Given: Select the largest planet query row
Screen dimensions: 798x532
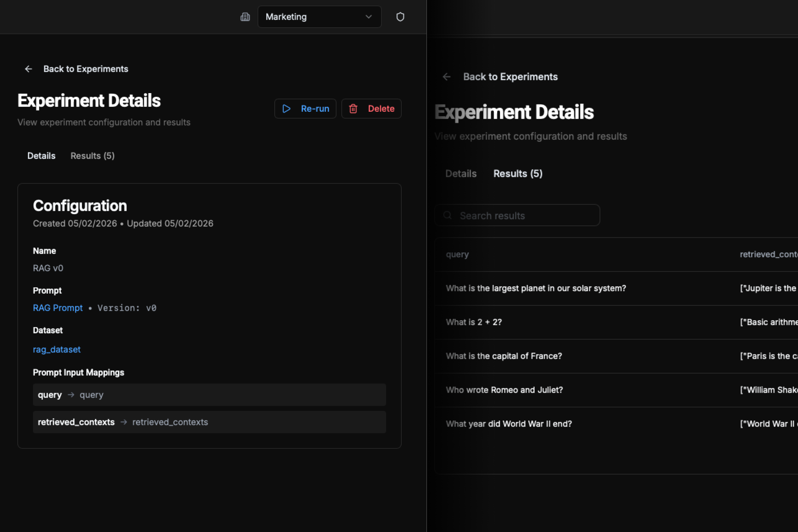Looking at the screenshot, I should pos(536,288).
